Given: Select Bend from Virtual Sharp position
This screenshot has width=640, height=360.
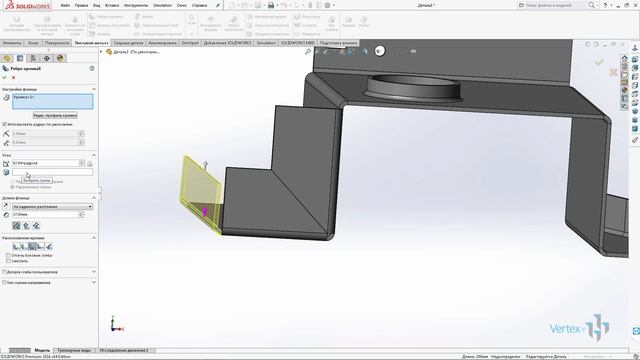Looking at the screenshot, I should coord(40,247).
